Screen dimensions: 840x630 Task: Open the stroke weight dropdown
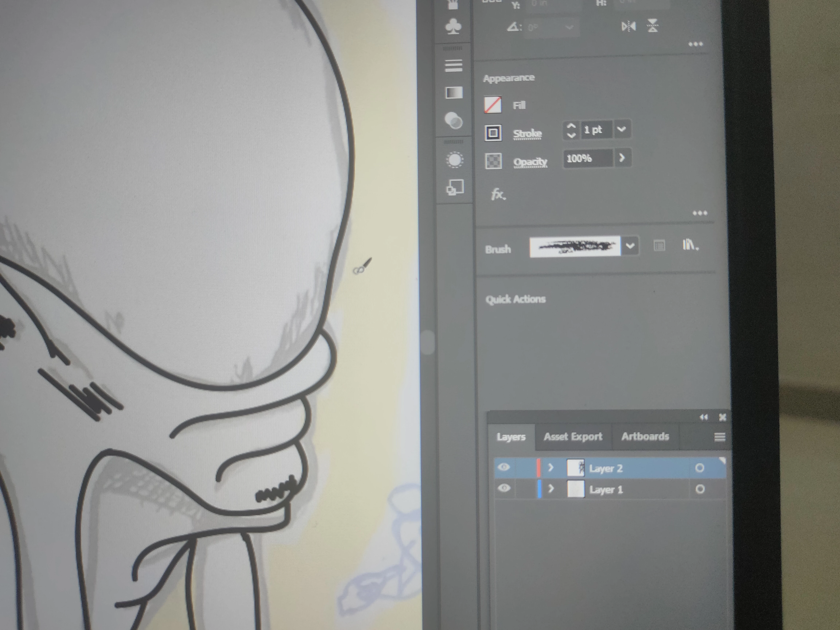click(622, 129)
